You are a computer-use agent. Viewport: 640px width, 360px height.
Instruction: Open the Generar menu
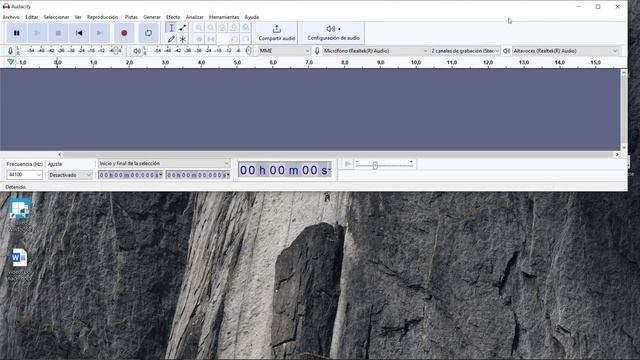point(152,17)
